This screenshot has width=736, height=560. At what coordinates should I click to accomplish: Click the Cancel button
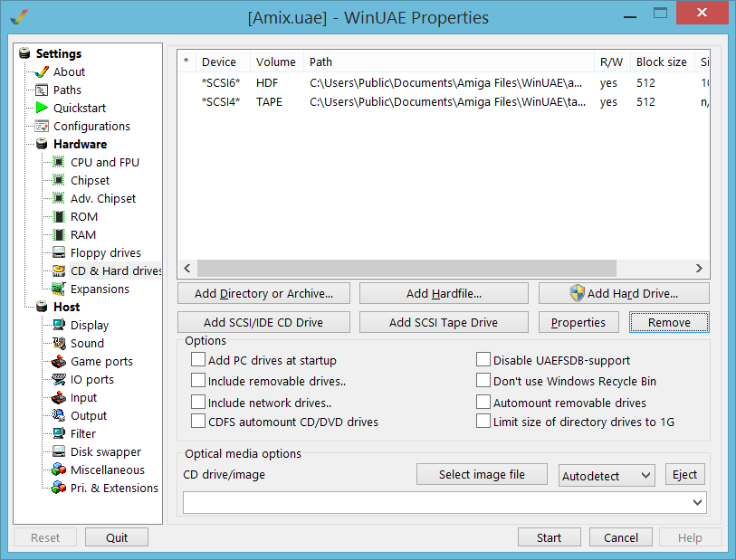click(x=620, y=537)
